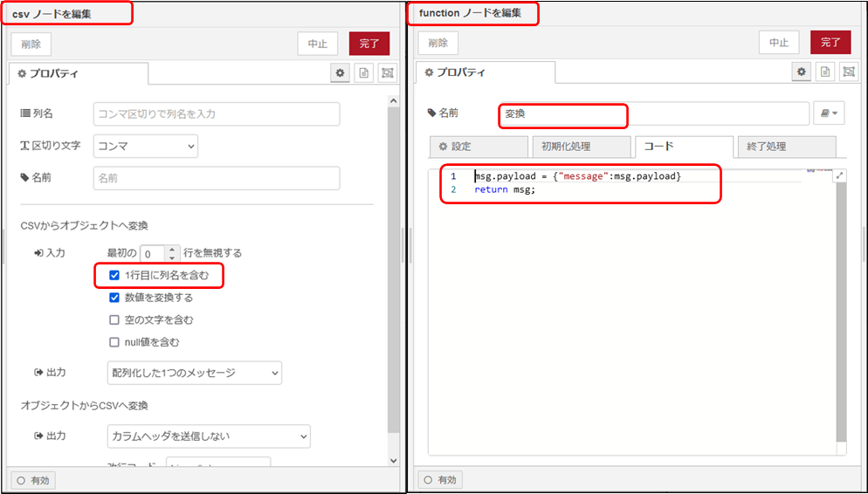
Task: Click the csv panel vertical scrollbar
Action: click(393, 262)
